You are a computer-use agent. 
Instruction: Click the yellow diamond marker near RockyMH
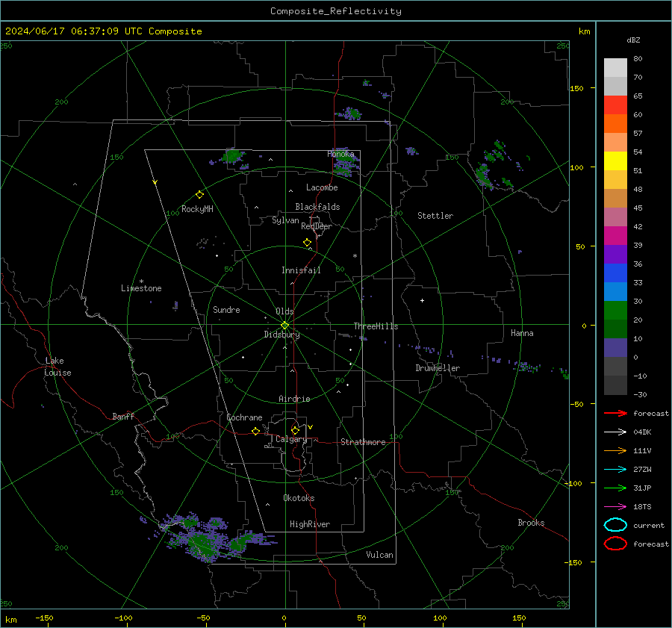click(x=199, y=195)
